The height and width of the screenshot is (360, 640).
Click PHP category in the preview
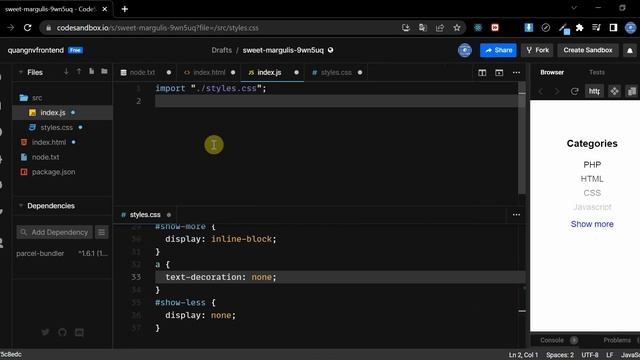click(x=592, y=164)
